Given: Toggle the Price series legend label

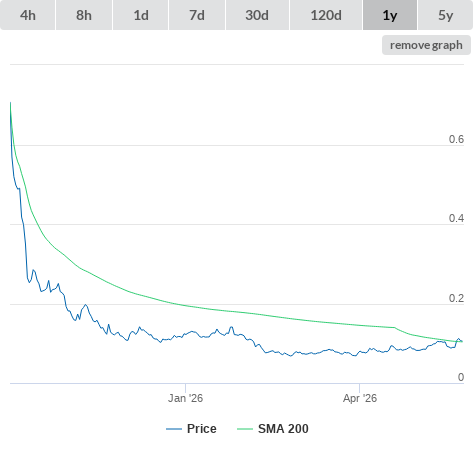Looking at the screenshot, I should tap(202, 429).
